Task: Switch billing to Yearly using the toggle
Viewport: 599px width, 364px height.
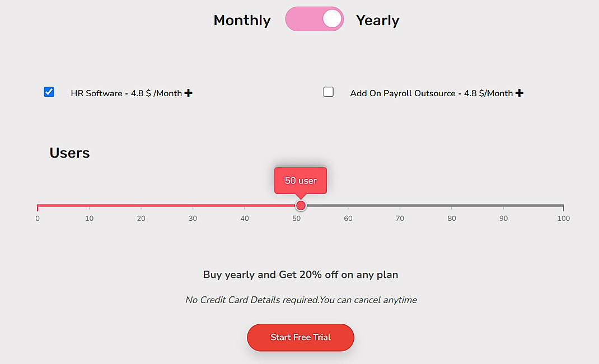Action: [314, 18]
